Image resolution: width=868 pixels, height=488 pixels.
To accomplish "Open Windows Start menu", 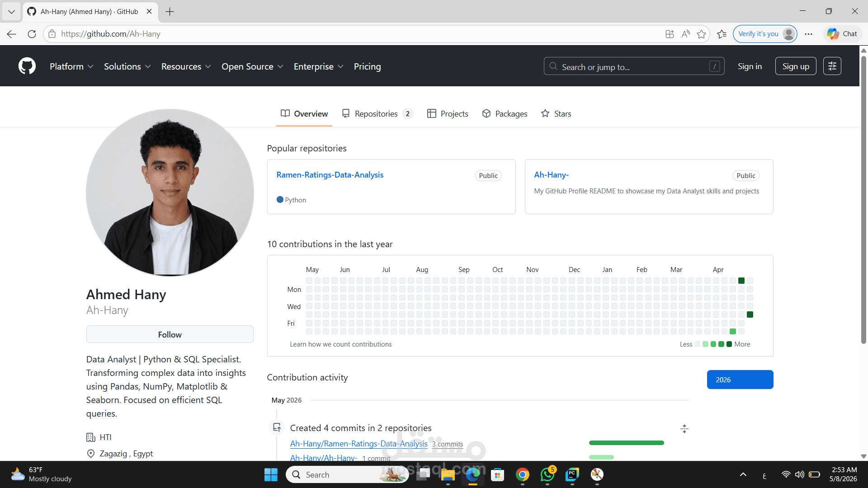I will point(271,474).
